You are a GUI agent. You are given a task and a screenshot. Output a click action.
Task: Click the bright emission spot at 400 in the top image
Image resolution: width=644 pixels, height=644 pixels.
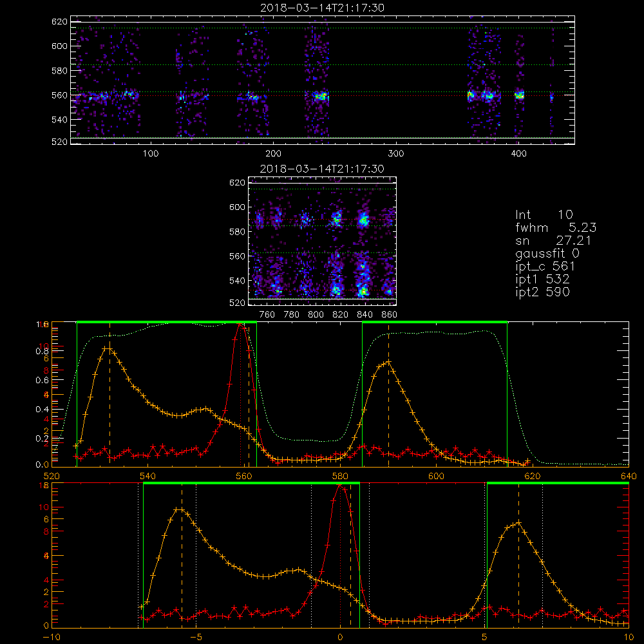(520, 96)
